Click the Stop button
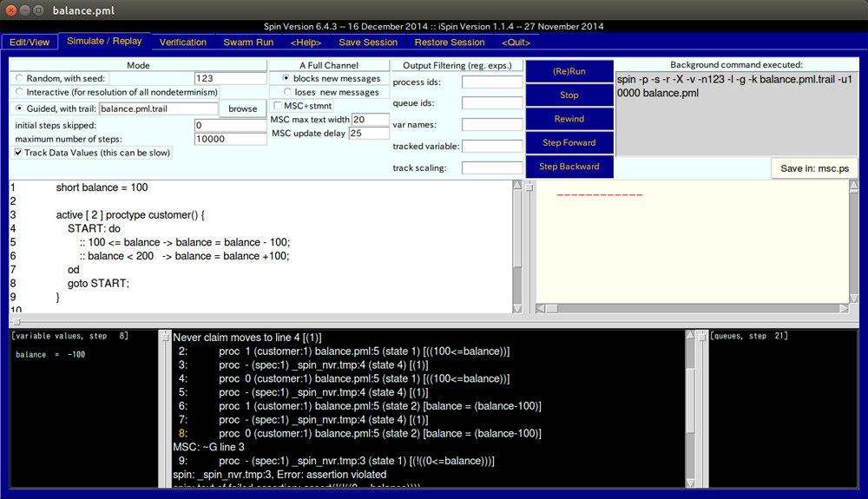868x499 pixels. click(569, 95)
